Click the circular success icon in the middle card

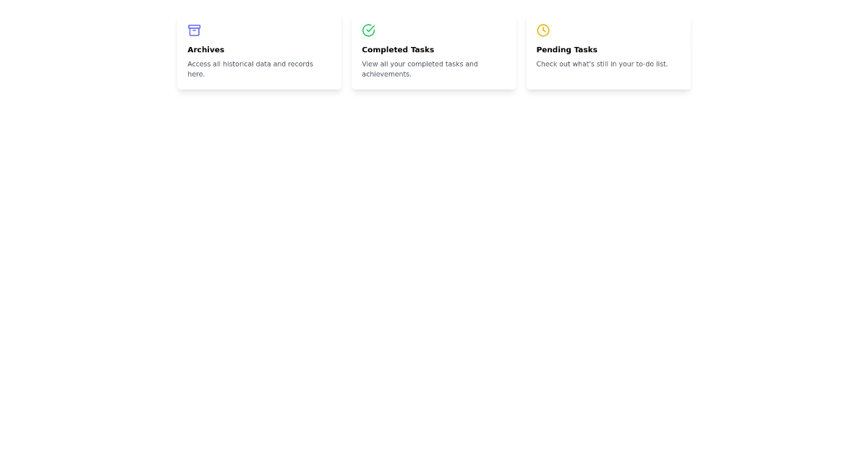[x=369, y=30]
